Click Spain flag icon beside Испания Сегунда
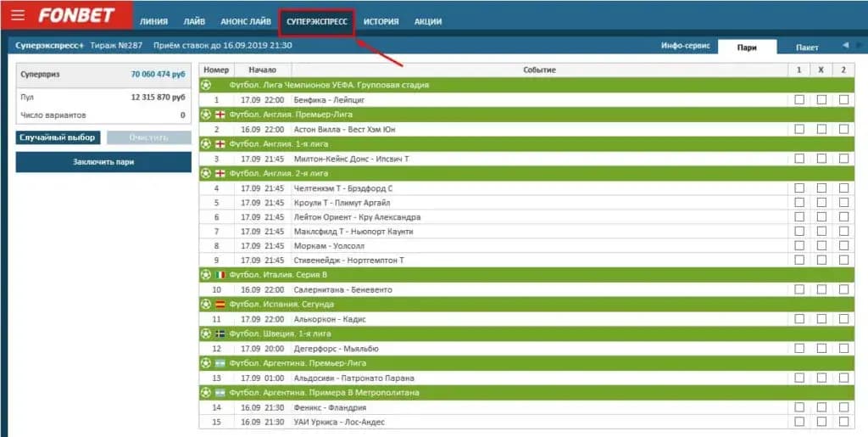Screen dimensions: 868x437 click(220, 304)
